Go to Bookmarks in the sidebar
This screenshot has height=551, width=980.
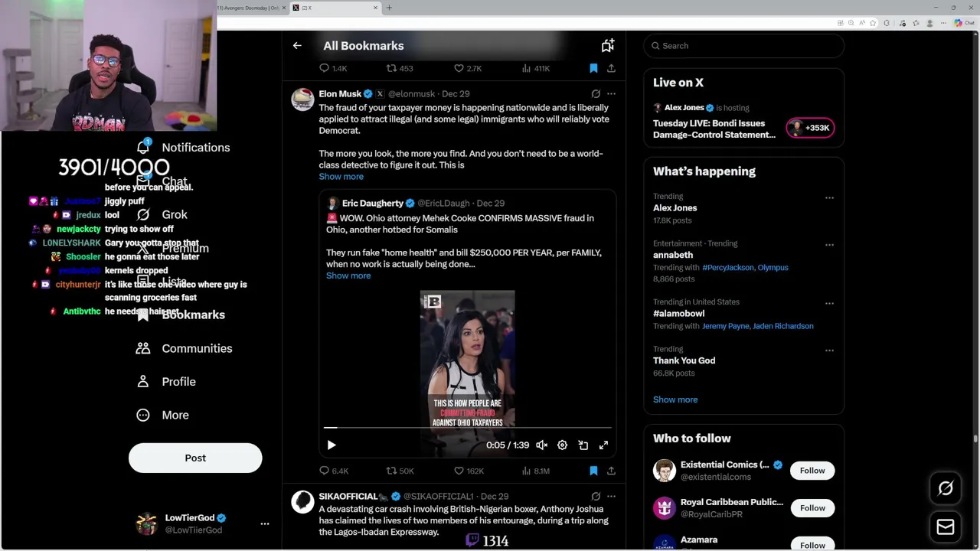(x=181, y=315)
